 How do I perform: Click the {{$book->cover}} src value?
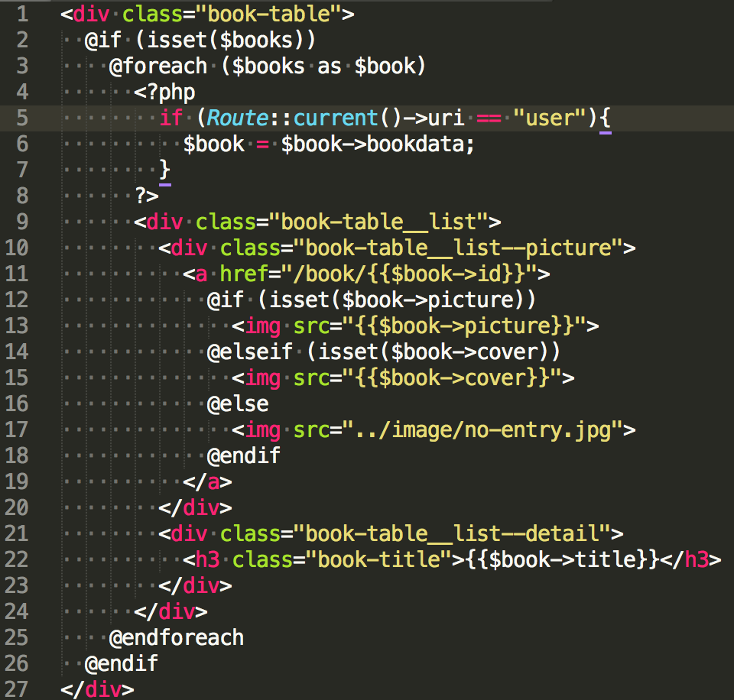(x=452, y=378)
